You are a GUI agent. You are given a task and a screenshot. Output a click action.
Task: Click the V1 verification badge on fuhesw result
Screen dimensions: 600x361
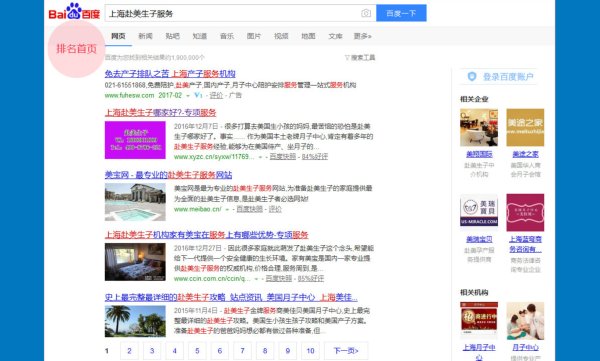coord(198,95)
